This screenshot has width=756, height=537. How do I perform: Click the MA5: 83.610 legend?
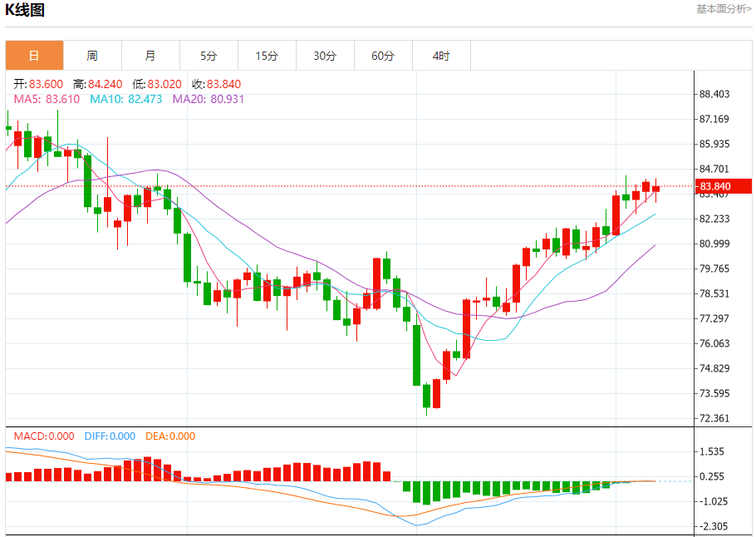47,99
